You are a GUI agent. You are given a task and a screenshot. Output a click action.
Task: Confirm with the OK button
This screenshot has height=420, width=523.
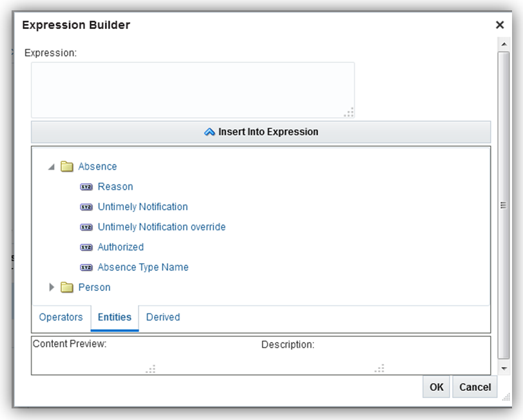tap(437, 387)
